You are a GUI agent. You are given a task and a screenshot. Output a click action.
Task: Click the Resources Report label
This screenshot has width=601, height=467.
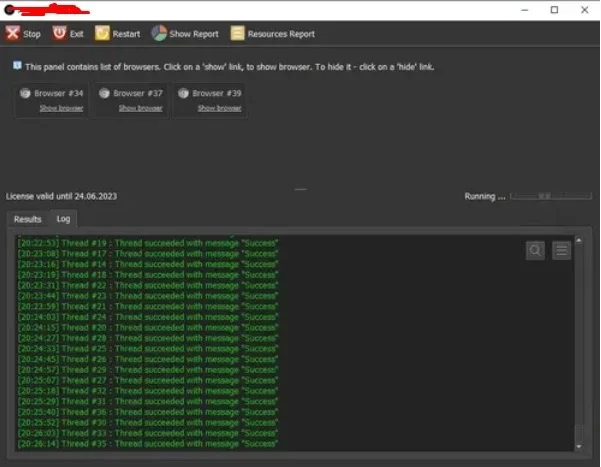coord(281,34)
